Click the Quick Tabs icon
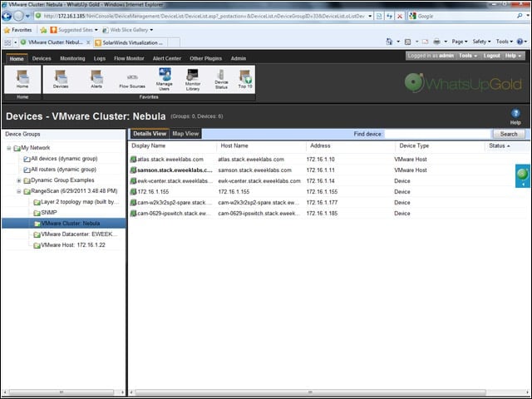Screen dimensions: 532x399 (x=7, y=42)
